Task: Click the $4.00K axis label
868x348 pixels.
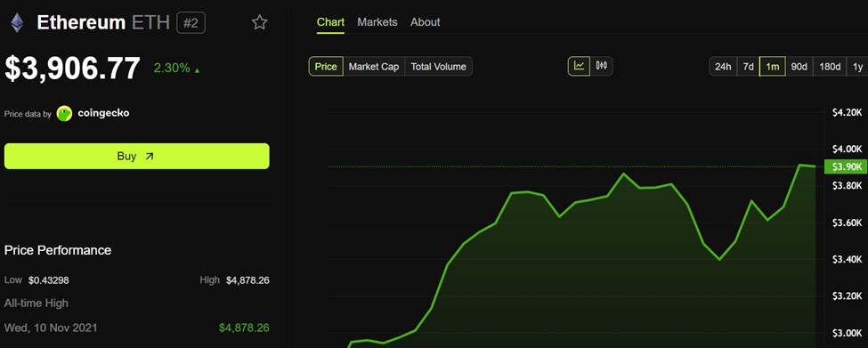Action: [847, 149]
